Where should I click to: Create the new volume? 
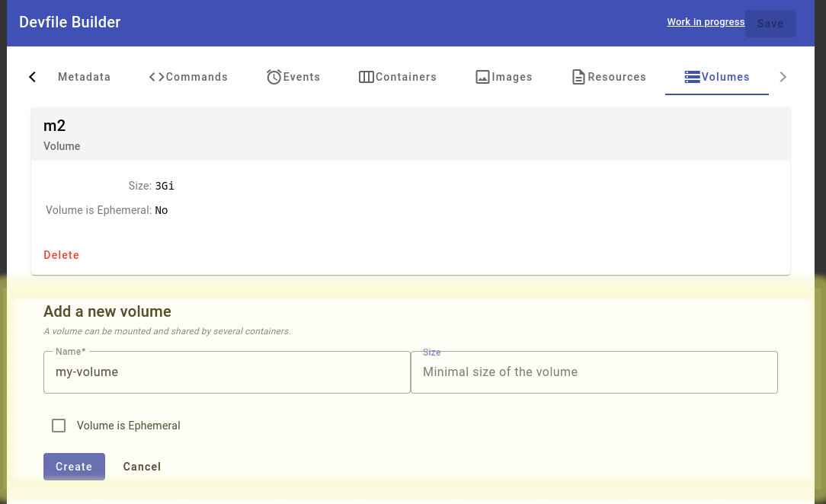(74, 467)
